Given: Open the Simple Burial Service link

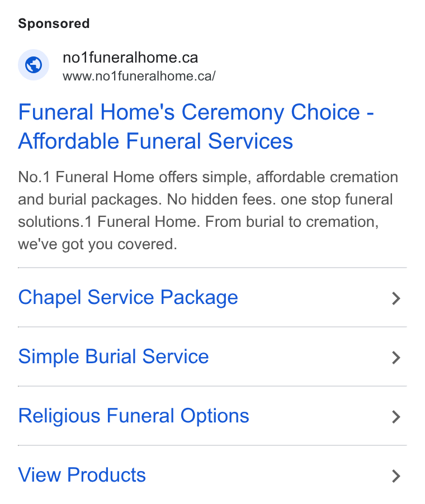Looking at the screenshot, I should click(114, 356).
